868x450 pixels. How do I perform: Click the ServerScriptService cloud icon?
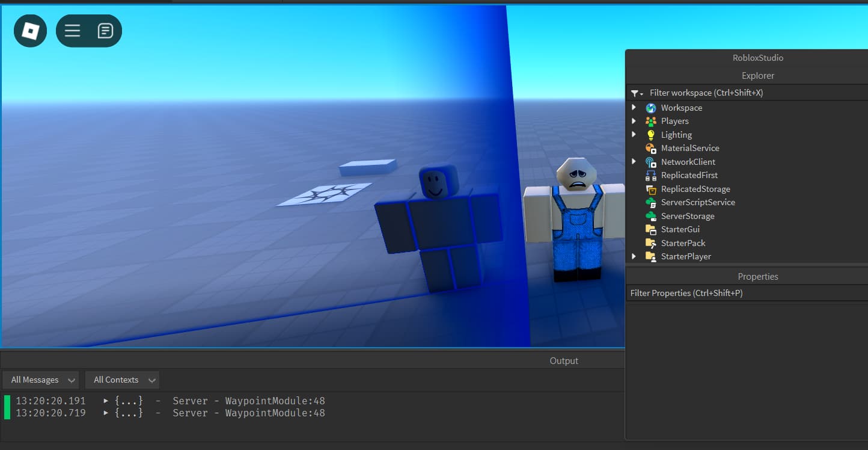650,203
